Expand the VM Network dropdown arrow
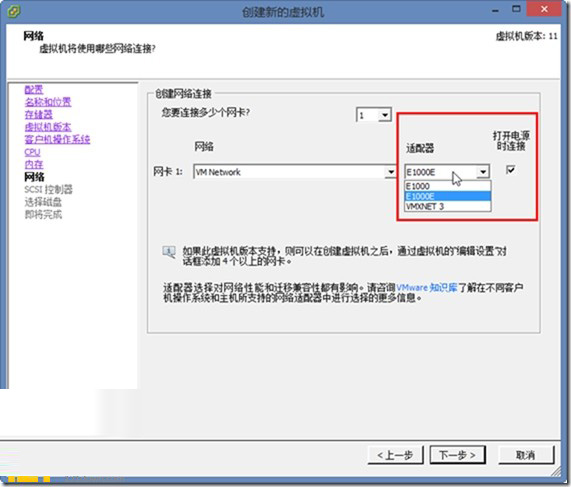The width and height of the screenshot is (571, 487). coord(390,172)
